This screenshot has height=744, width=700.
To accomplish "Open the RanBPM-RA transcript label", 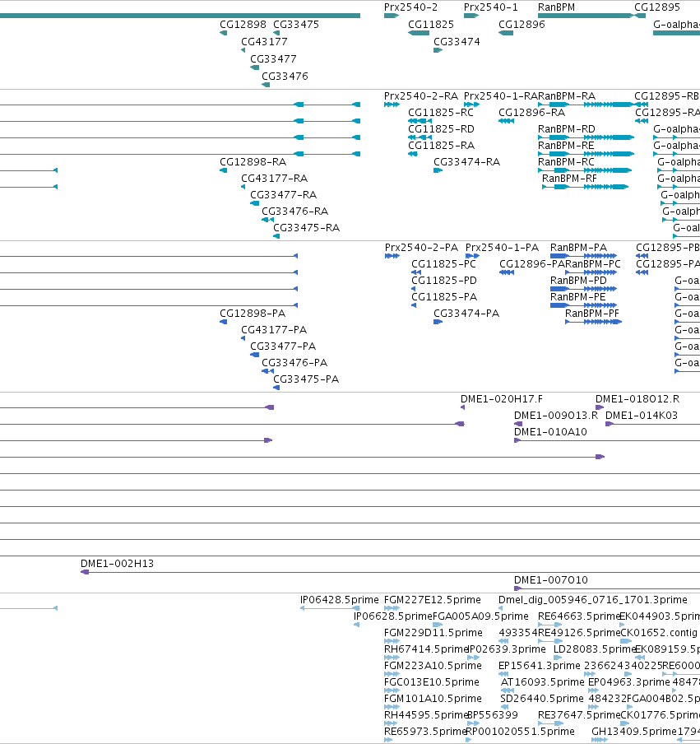I will 567,96.
